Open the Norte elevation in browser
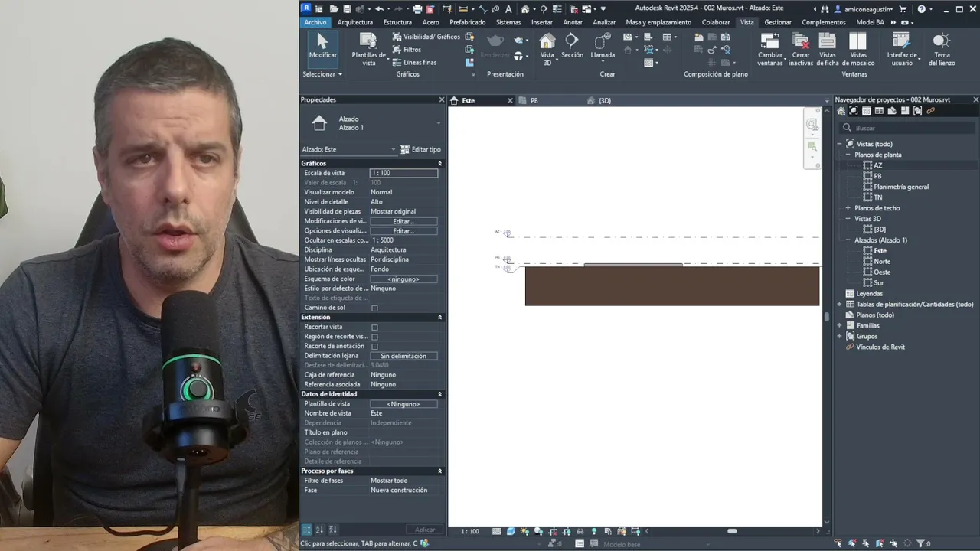 tap(882, 262)
